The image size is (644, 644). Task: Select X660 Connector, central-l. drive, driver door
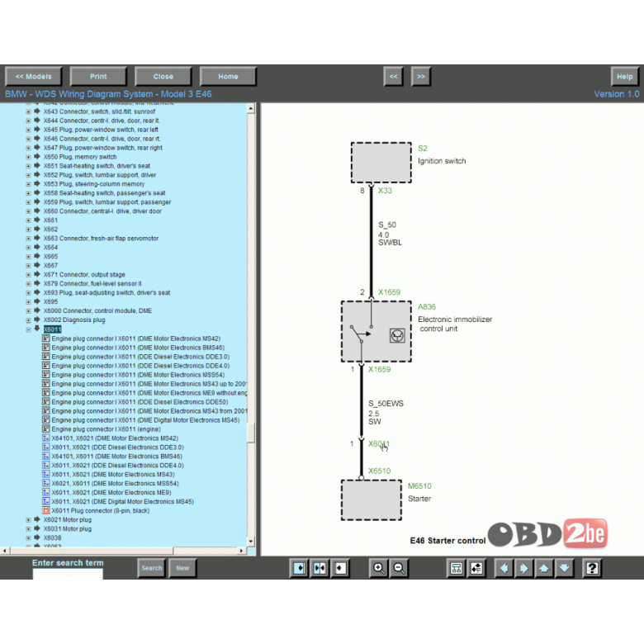pyautogui.click(x=102, y=211)
